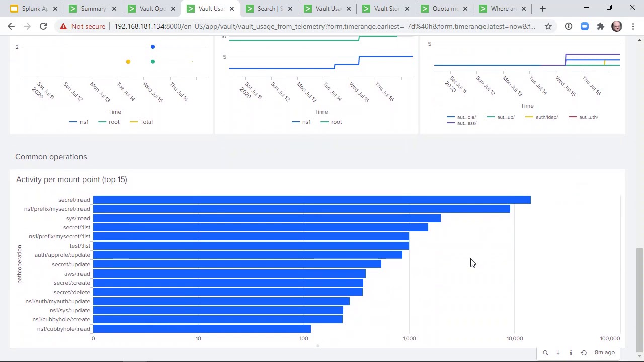Switch to the Vault Stor tab
Viewport: 644px width, 362px height.
(386, 9)
